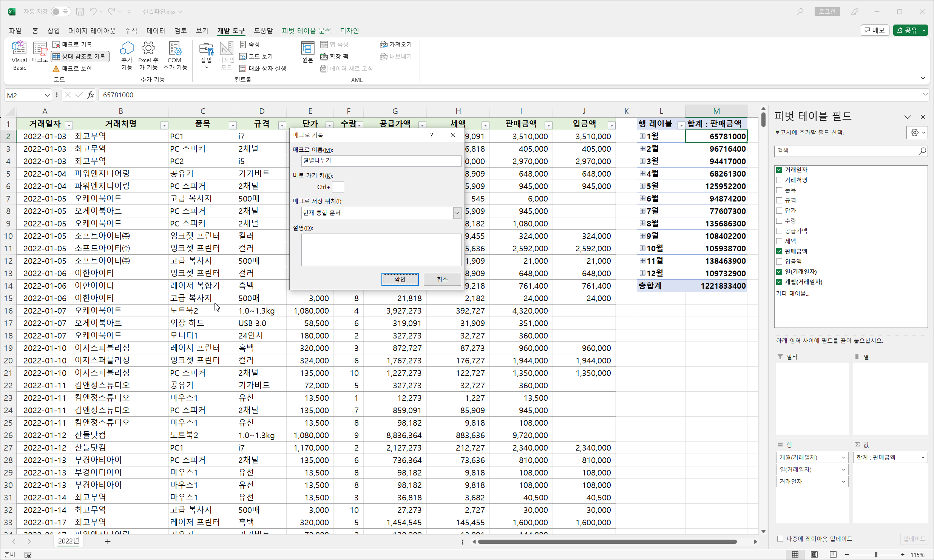Enable 나중에 레이아웃 업데이트 checkbox
934x560 pixels.
[780, 539]
